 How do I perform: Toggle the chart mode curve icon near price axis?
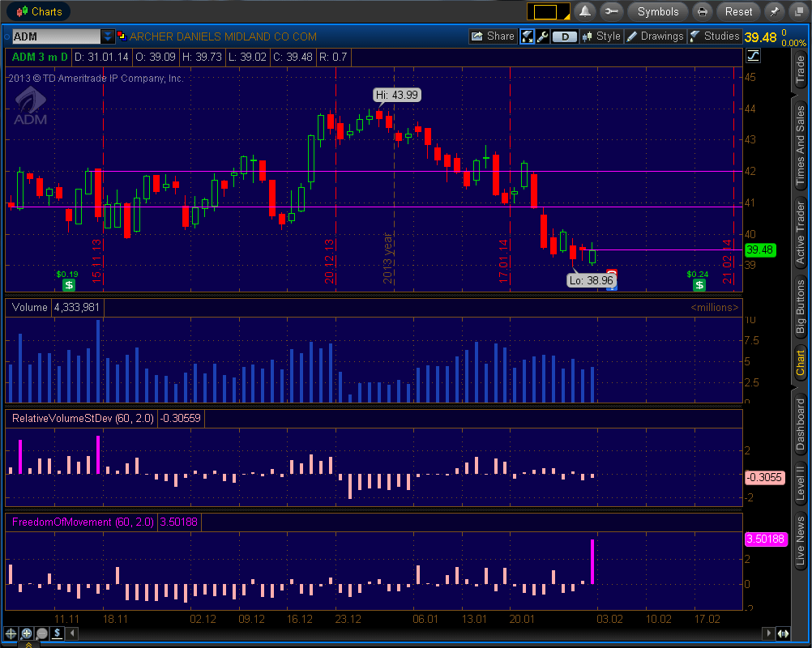coord(754,56)
